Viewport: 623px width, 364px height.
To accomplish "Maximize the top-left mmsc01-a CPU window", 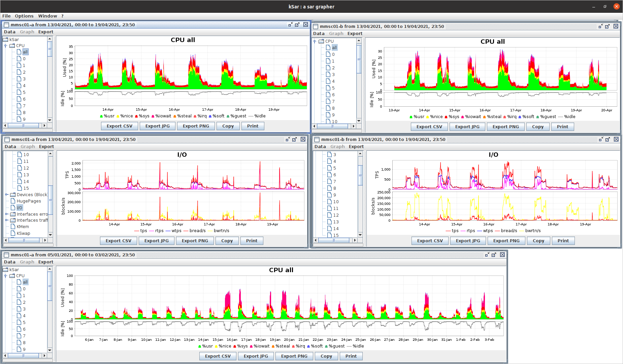I will 297,25.
